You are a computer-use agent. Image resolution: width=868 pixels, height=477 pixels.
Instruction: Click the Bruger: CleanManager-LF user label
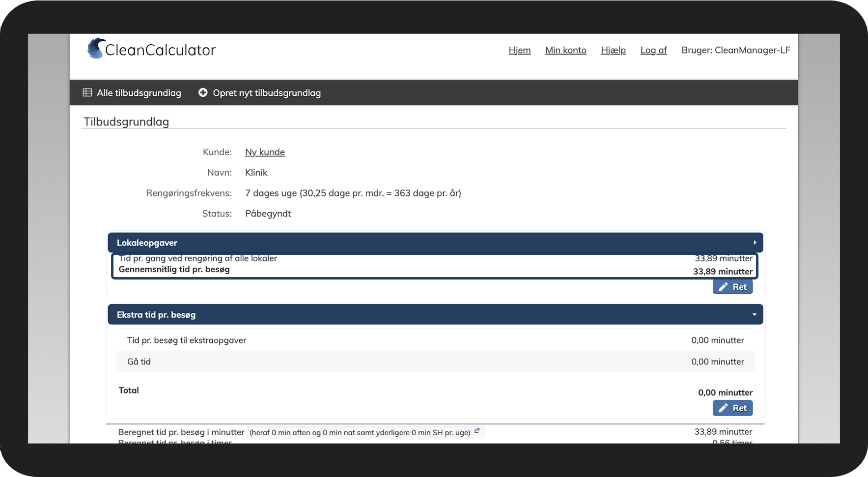736,50
